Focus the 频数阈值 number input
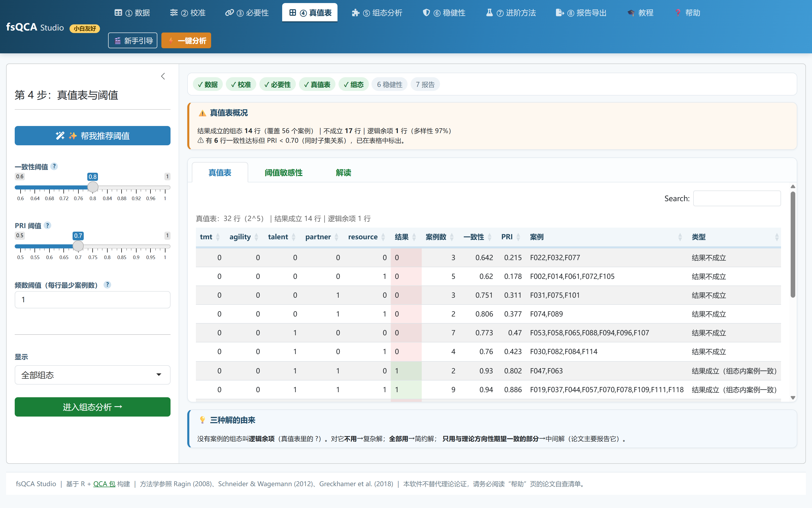Image resolution: width=812 pixels, height=508 pixels. (92, 300)
